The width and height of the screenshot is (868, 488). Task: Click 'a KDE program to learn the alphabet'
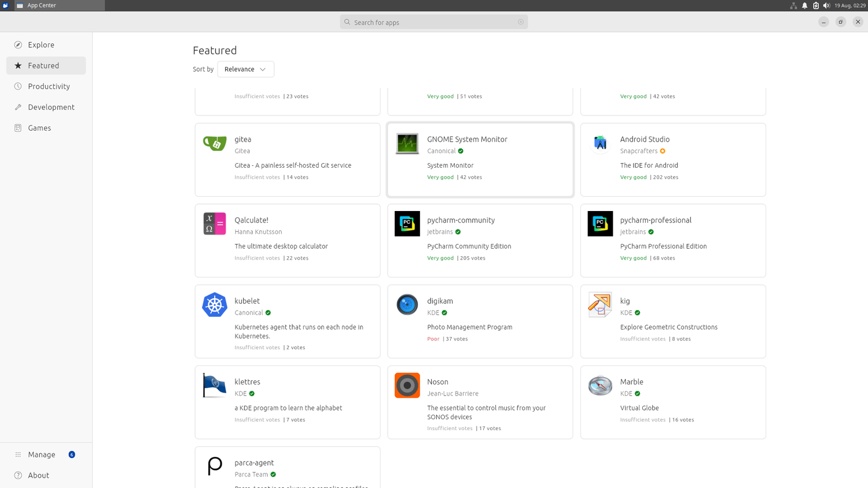tap(288, 408)
